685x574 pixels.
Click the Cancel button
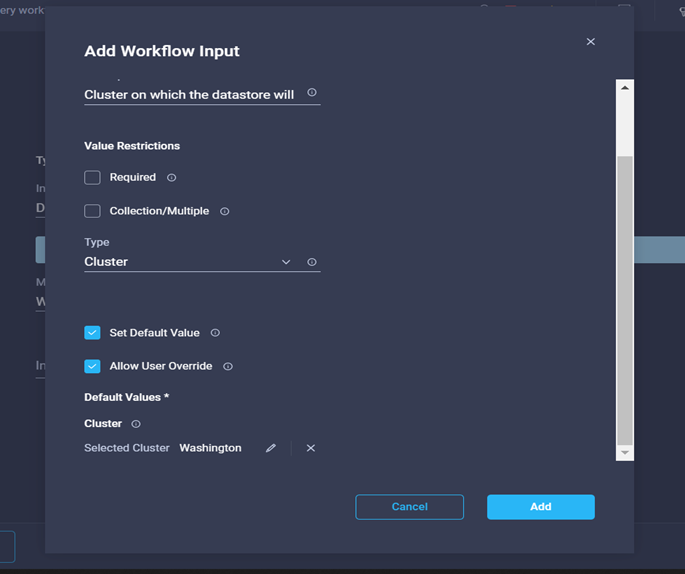pos(409,507)
